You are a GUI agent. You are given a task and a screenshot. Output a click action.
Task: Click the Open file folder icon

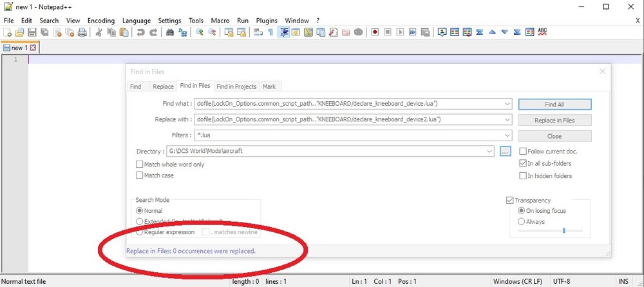coord(20,32)
